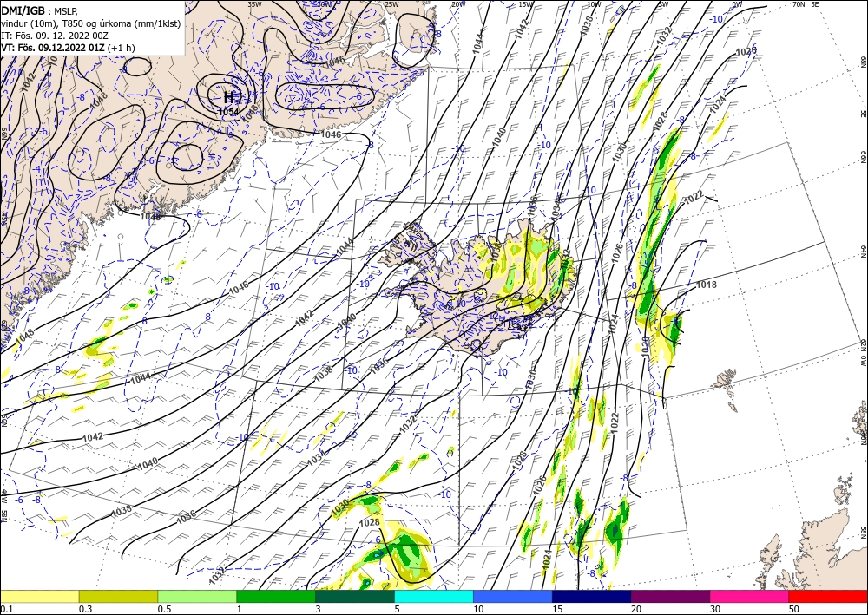Click the yellow 0.1–0.3 precipitation legend swatch
This screenshot has height=615, width=868.
(39, 596)
